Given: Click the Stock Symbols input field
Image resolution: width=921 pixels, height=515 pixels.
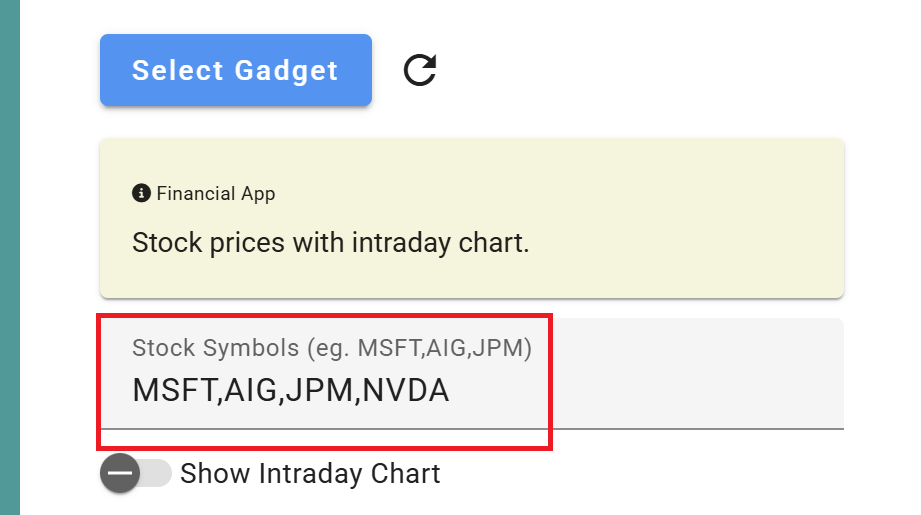Looking at the screenshot, I should tap(470, 374).
